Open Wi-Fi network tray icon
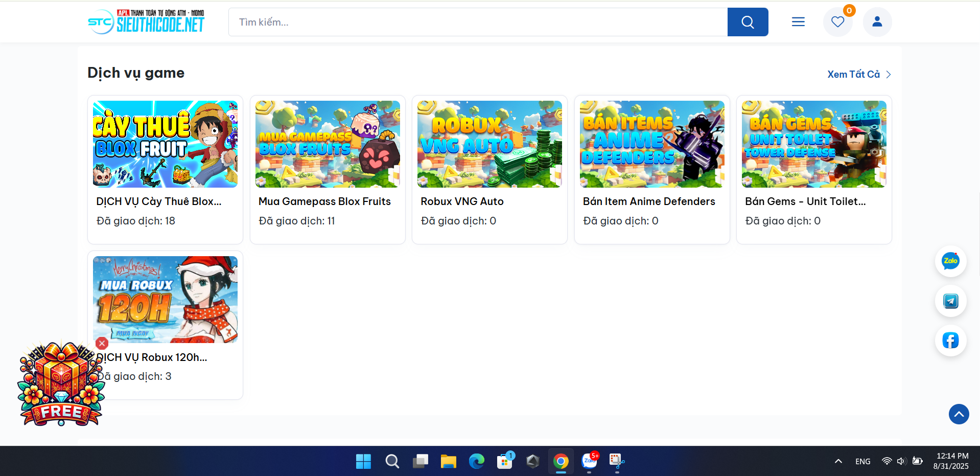Screen dimensions: 980x476 pos(887,461)
